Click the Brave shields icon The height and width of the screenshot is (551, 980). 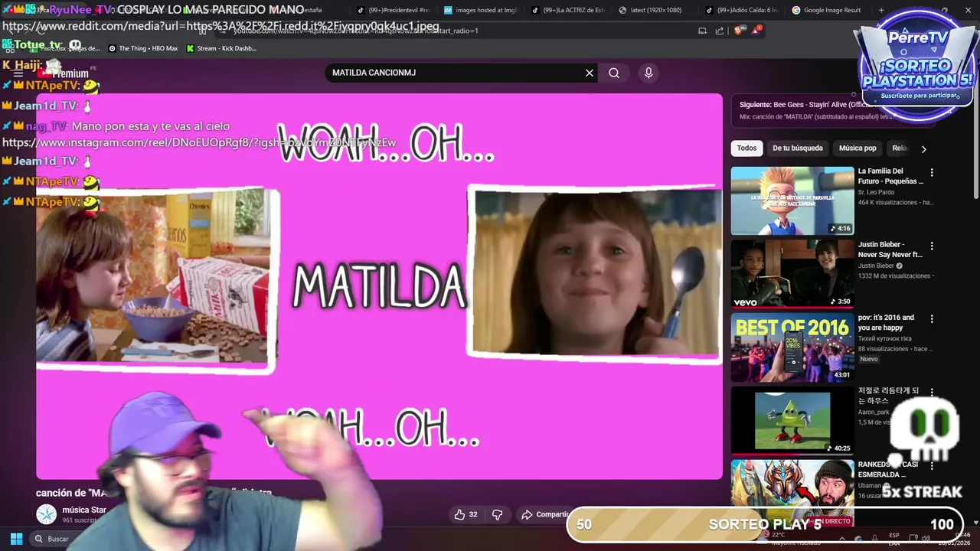click(738, 31)
